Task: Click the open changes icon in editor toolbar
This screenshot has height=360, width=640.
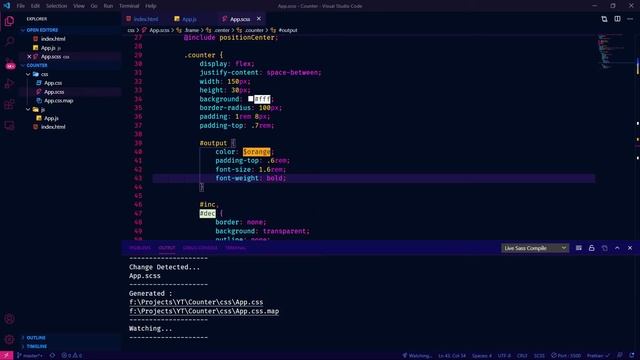Action: (x=604, y=19)
